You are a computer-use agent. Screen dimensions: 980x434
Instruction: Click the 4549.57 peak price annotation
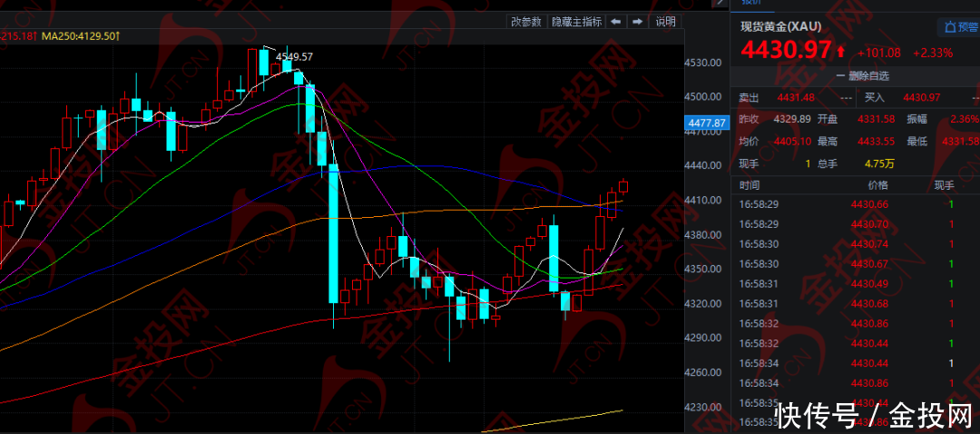(294, 56)
